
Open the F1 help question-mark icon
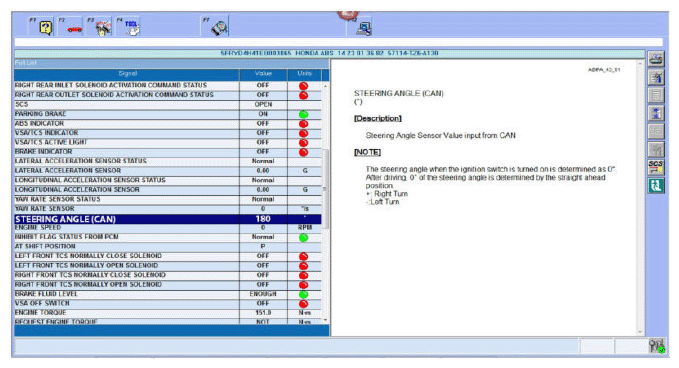coord(42,27)
